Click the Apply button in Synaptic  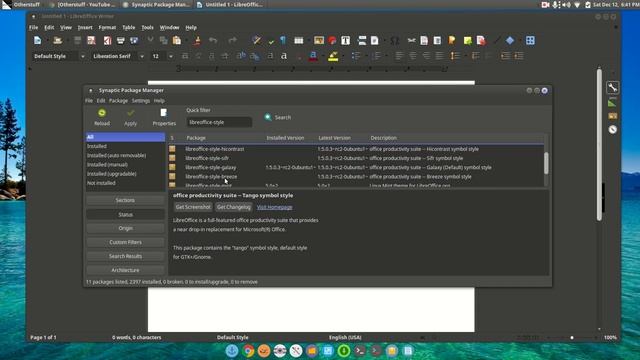(x=130, y=117)
